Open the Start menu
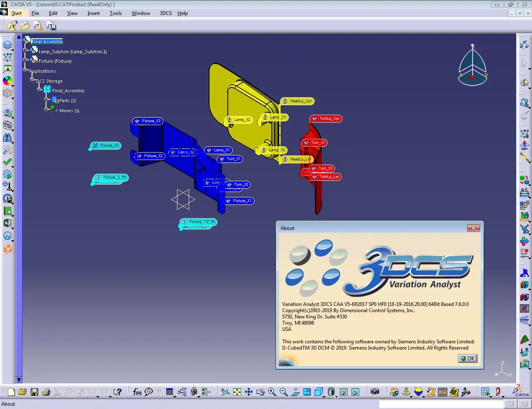 point(17,13)
